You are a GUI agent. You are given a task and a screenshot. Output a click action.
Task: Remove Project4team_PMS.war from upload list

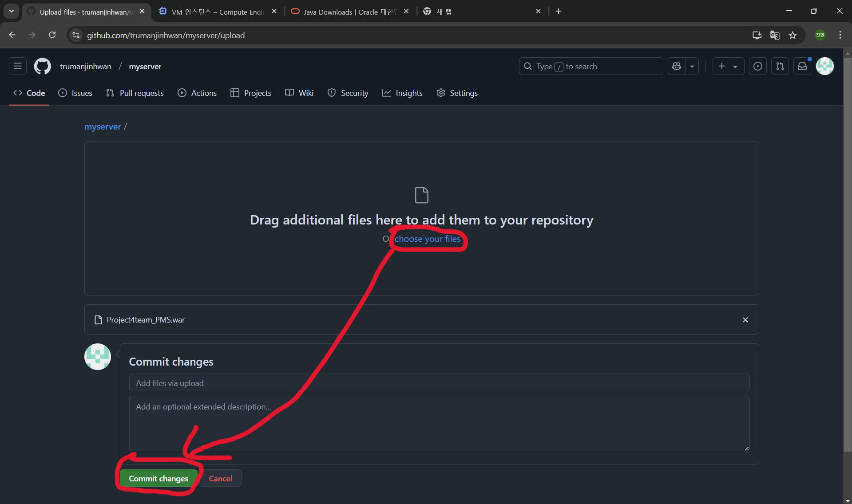(x=745, y=320)
